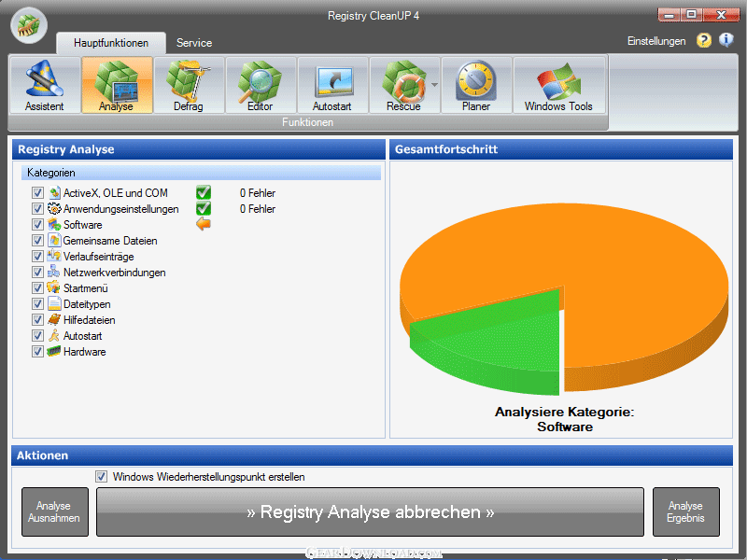Uncheck the Verlaufseinträge checkbox
The height and width of the screenshot is (560, 747).
point(37,256)
